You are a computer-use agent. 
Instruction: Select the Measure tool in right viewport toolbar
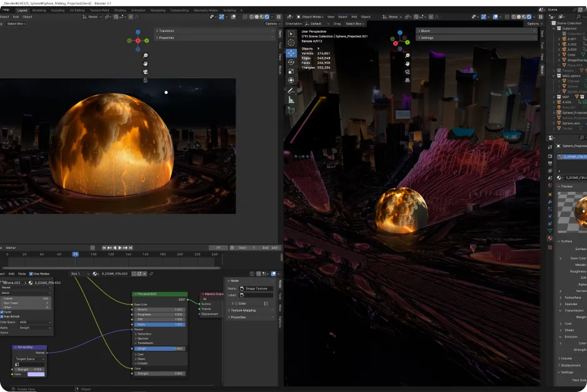coord(291,99)
